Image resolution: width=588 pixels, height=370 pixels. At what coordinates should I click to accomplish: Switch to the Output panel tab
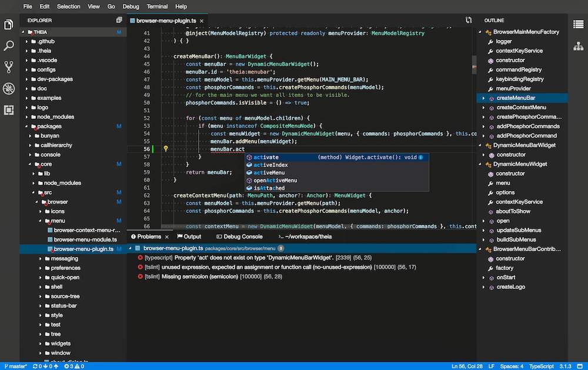click(x=189, y=236)
